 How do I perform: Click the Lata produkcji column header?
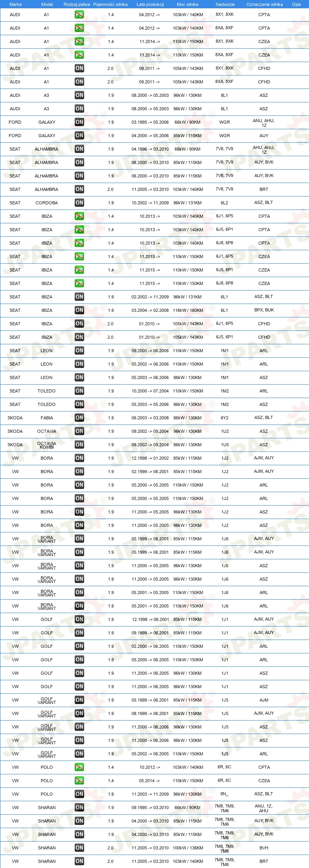tap(150, 4)
